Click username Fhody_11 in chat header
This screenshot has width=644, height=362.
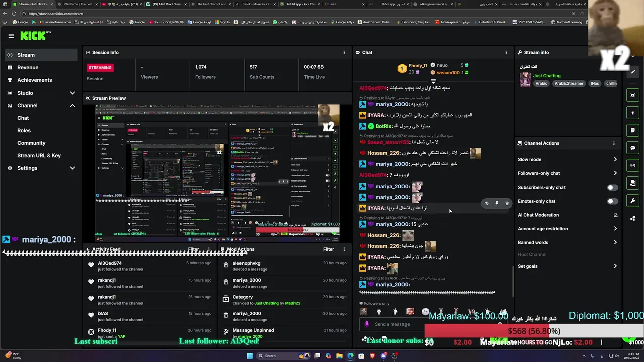click(x=418, y=66)
